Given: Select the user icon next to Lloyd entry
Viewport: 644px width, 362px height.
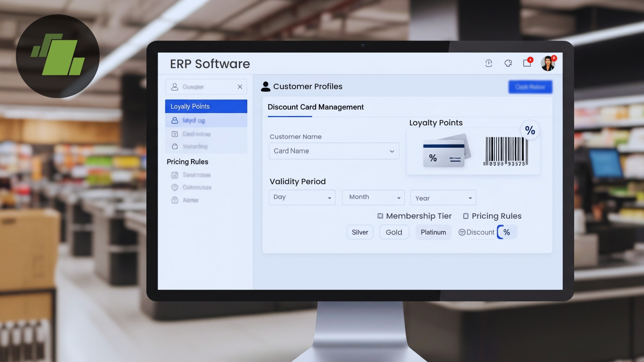Looking at the screenshot, I should pyautogui.click(x=175, y=120).
